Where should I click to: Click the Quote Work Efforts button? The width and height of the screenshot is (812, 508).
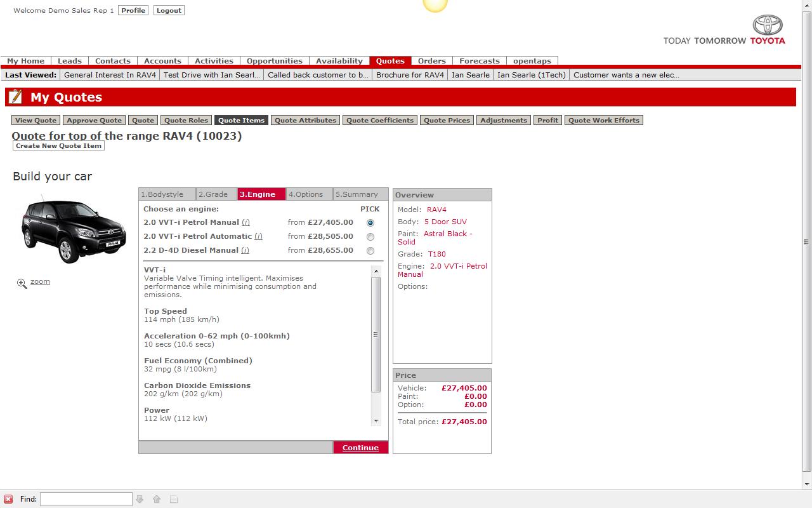tap(604, 120)
